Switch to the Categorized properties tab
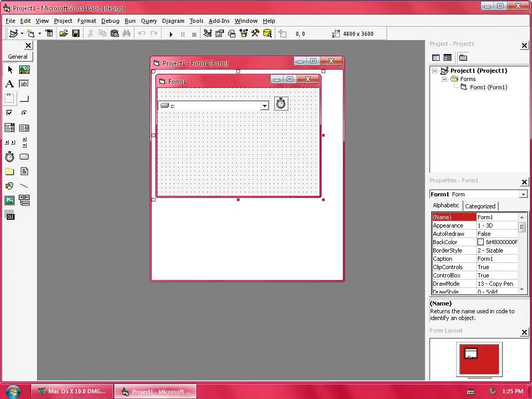532x399 pixels. 480,206
